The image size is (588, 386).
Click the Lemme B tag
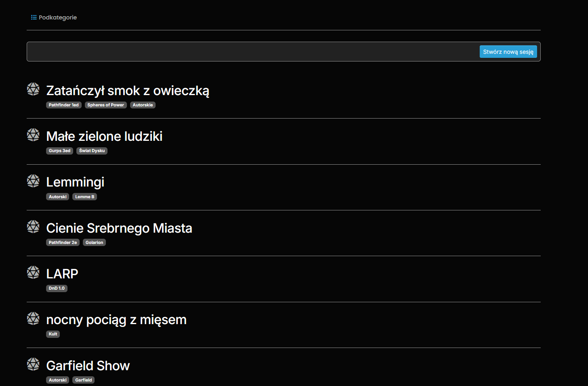coord(85,197)
